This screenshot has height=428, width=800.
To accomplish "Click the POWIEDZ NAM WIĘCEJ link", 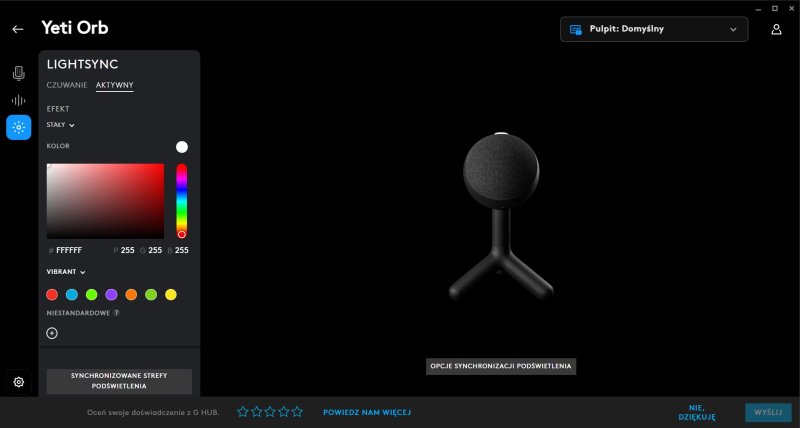I will pyautogui.click(x=367, y=412).
